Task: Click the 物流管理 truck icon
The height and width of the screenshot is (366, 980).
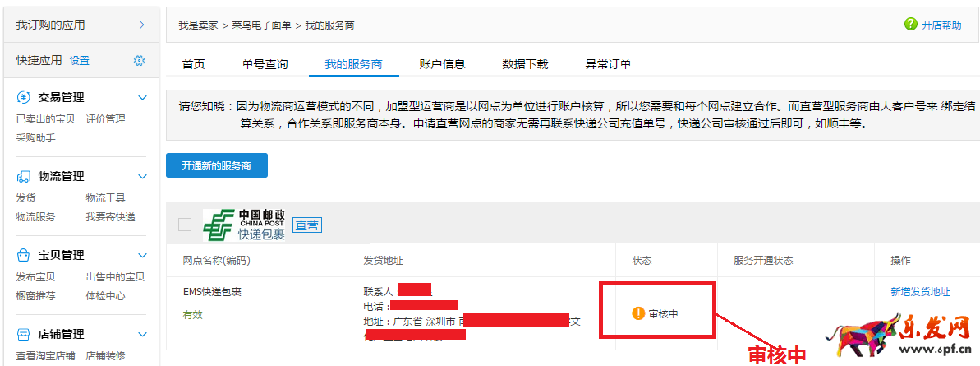Action: point(24,176)
